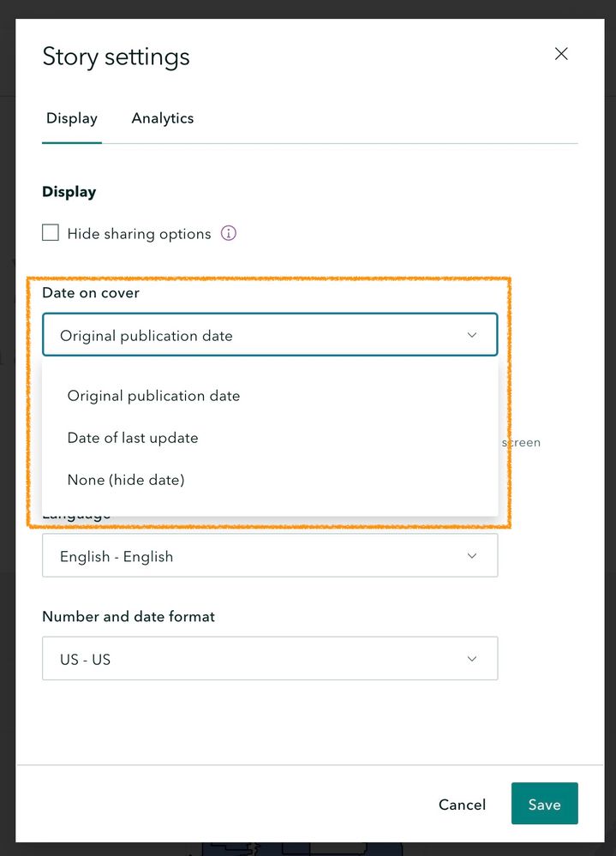Collapse the Date on cover combo box

(x=257, y=335)
